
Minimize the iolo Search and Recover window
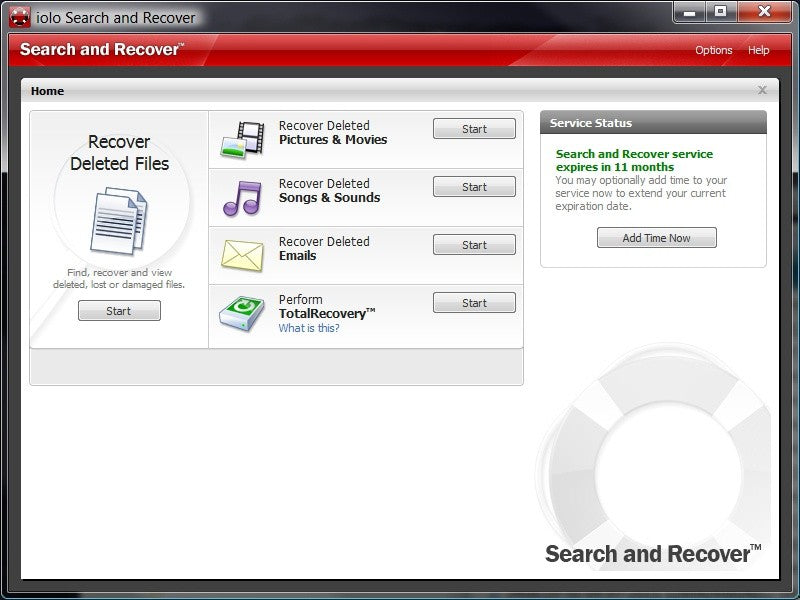pyautogui.click(x=689, y=12)
